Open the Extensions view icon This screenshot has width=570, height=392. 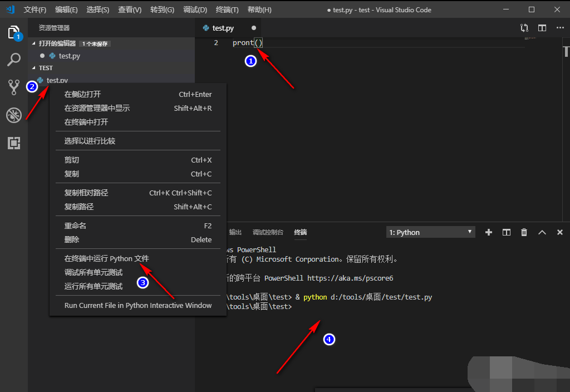(x=14, y=143)
